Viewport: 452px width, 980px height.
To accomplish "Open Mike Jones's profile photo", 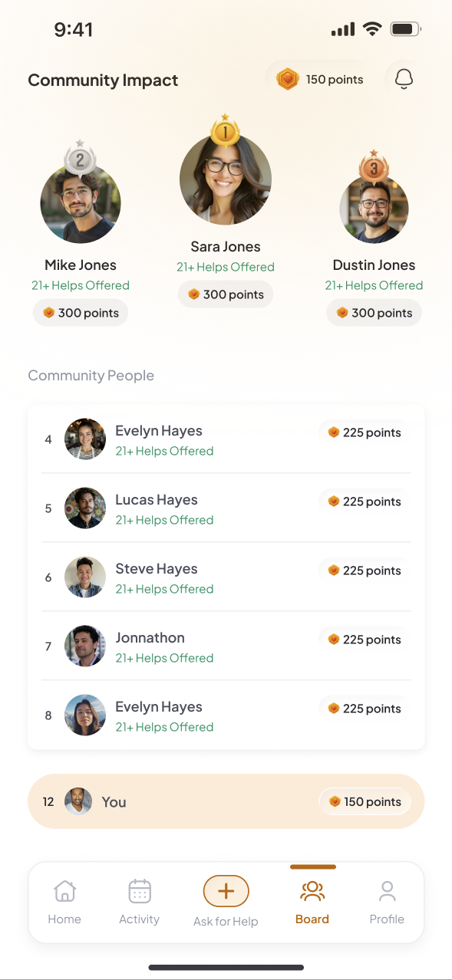I will click(x=81, y=203).
